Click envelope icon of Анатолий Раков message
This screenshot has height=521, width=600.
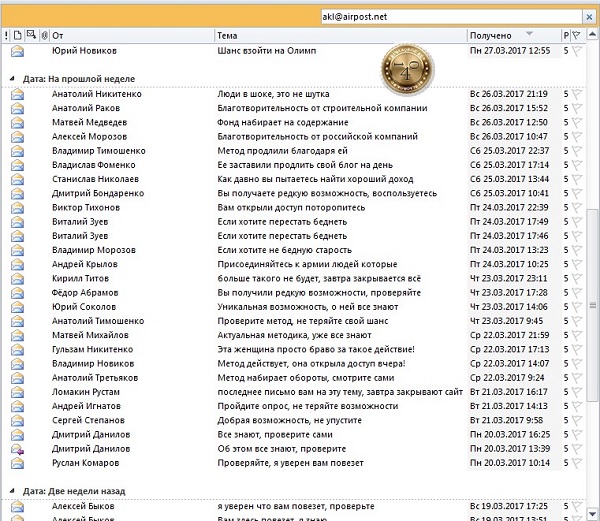point(17,108)
